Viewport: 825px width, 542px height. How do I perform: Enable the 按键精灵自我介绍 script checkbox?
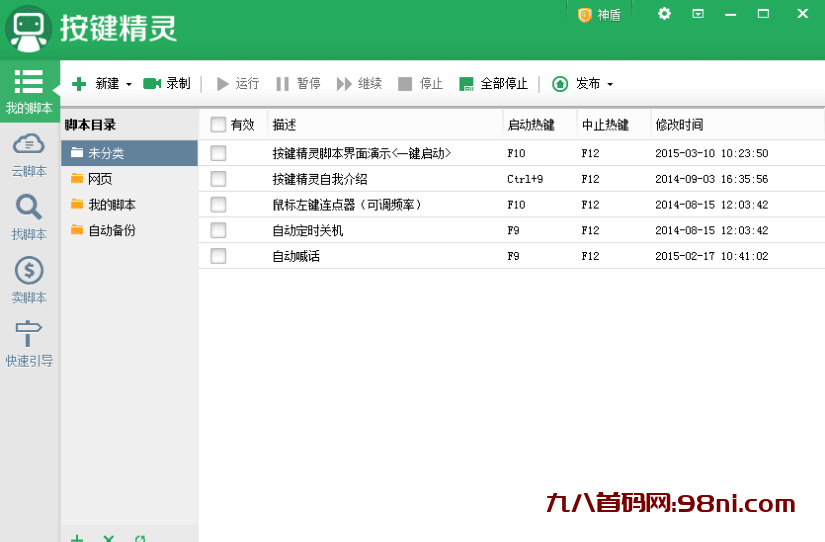click(x=218, y=179)
